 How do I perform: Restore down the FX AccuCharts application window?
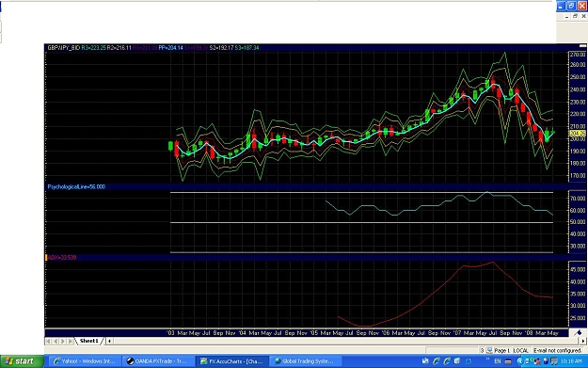pos(571,6)
